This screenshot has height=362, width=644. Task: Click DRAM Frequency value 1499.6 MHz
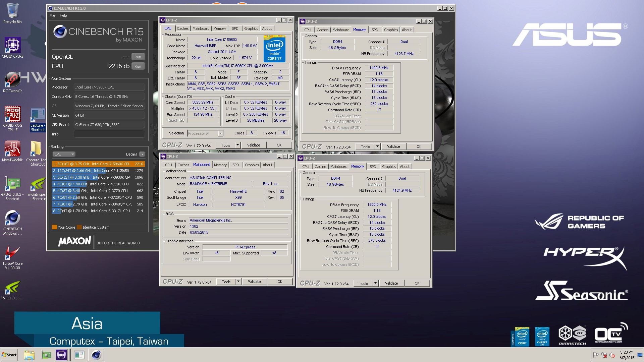[x=379, y=68]
